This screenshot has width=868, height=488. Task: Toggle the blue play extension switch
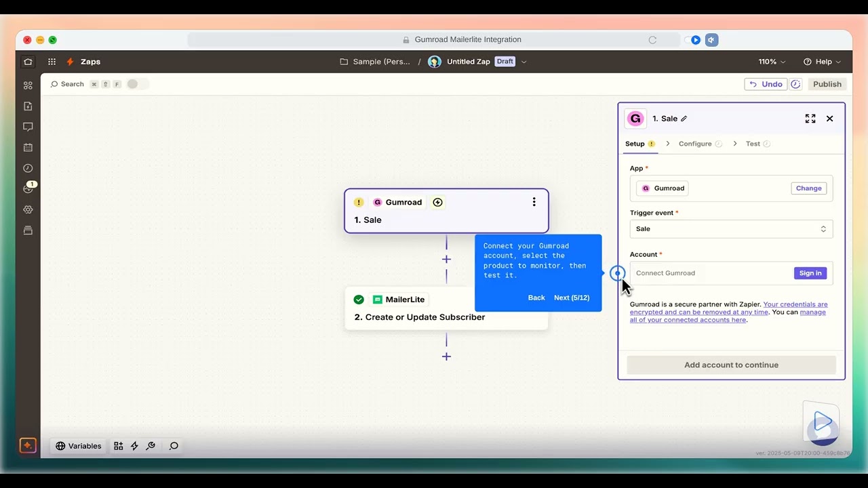pos(692,40)
